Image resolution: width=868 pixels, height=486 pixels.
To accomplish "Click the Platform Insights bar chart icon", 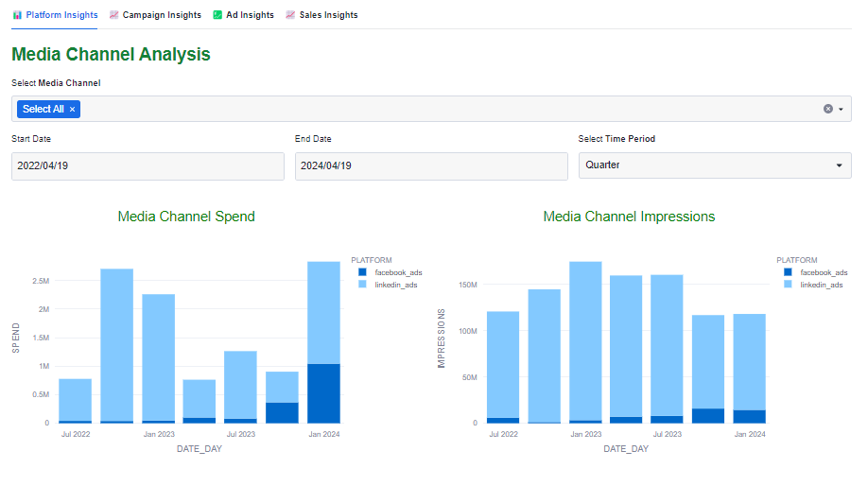I will (17, 15).
